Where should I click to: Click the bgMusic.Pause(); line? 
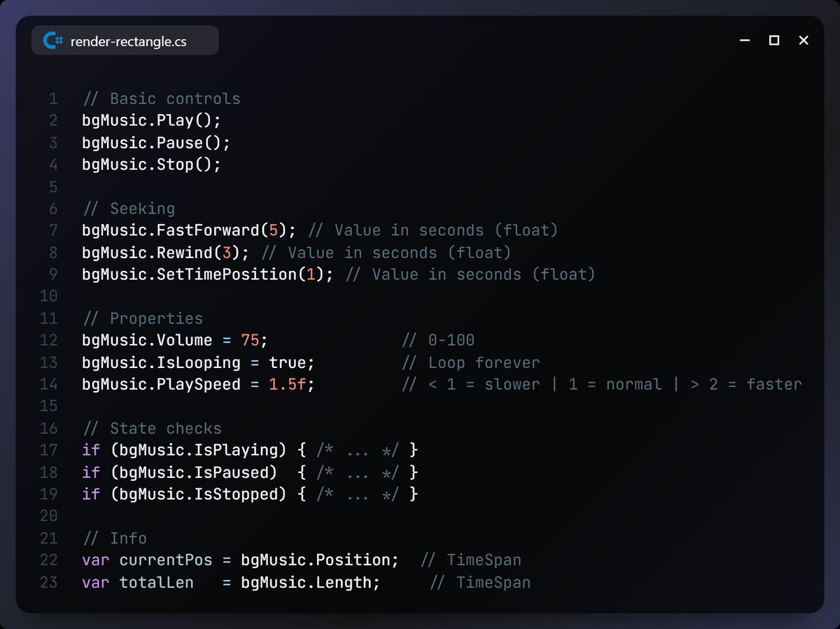(x=156, y=143)
